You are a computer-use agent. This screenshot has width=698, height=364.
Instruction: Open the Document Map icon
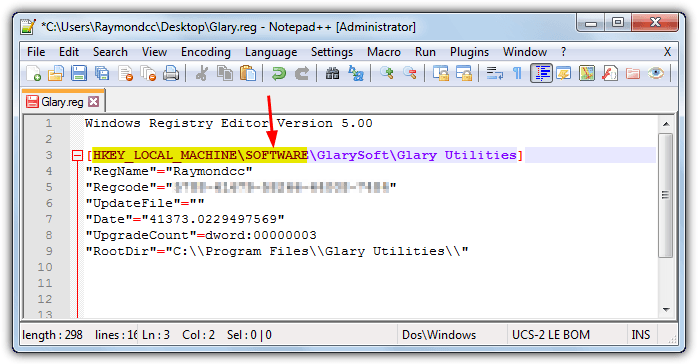tap(587, 73)
